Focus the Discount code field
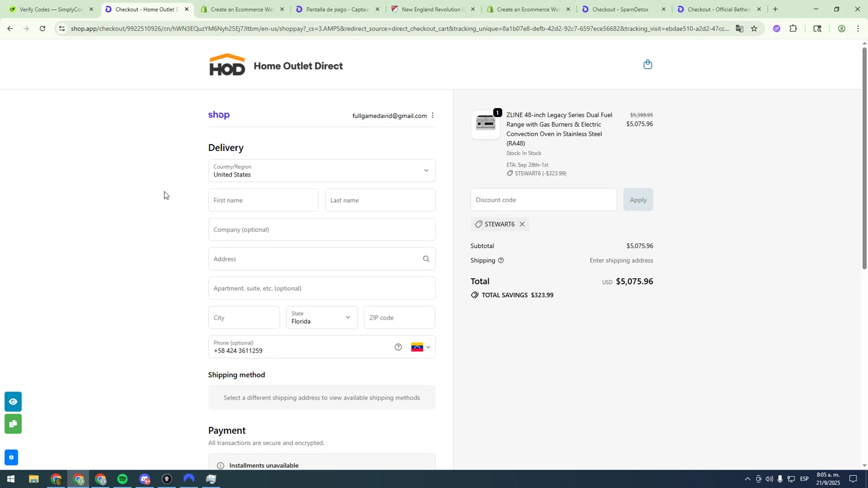The image size is (868, 488). [543, 199]
